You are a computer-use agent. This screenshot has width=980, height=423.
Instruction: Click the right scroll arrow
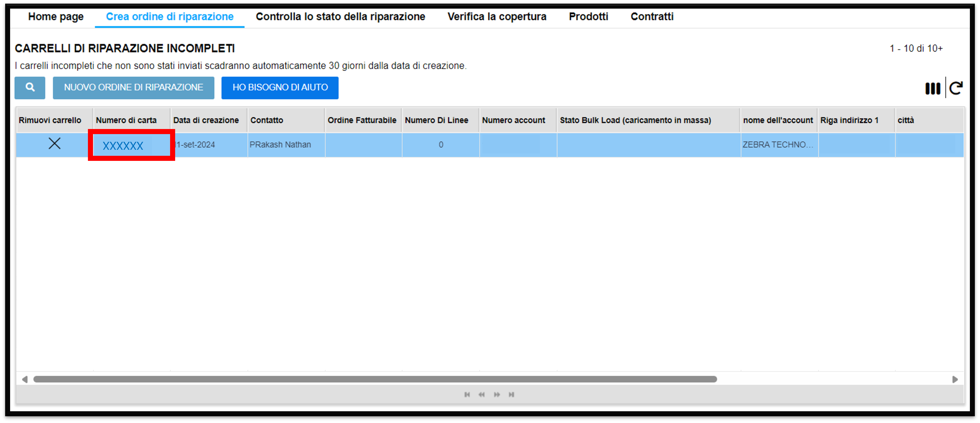955,379
